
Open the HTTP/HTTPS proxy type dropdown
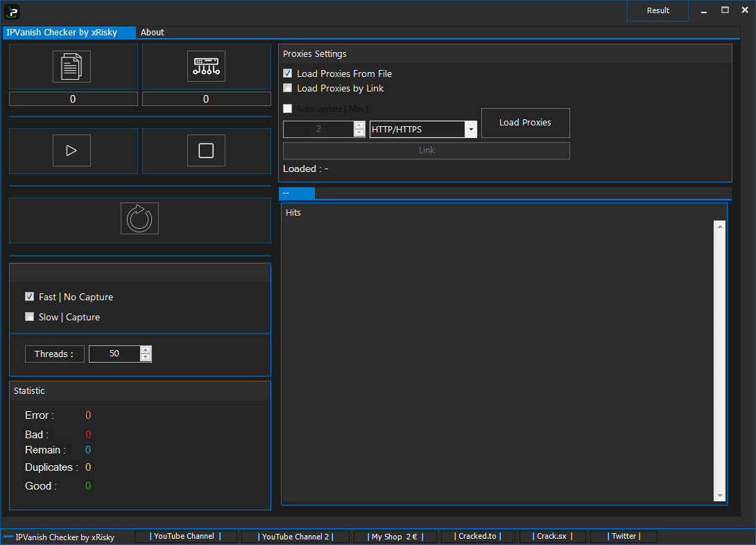471,130
